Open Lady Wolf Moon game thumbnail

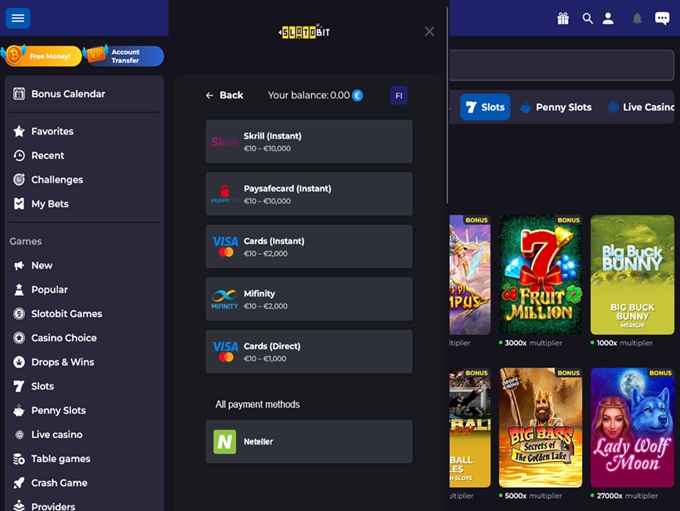coord(632,428)
